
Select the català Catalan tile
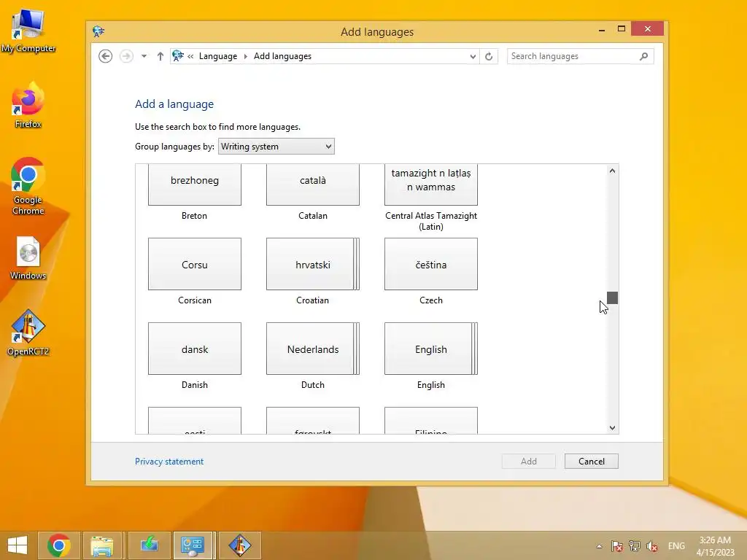[312, 185]
